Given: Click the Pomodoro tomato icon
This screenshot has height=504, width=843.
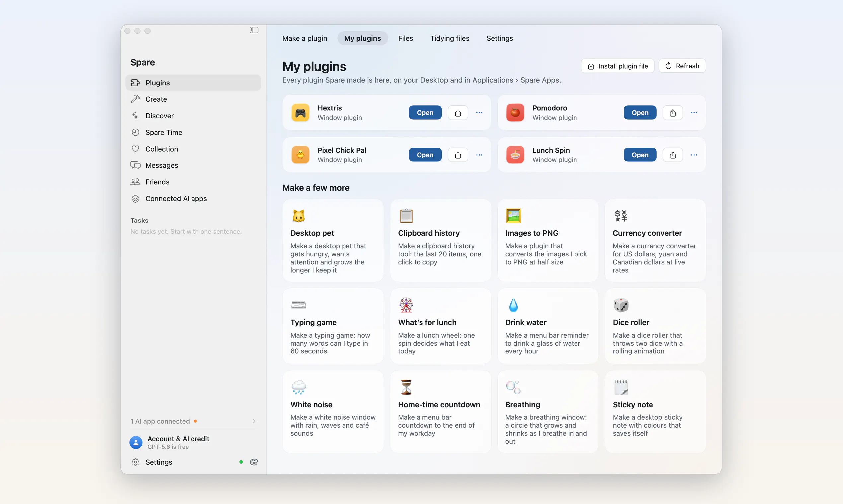Looking at the screenshot, I should click(515, 113).
